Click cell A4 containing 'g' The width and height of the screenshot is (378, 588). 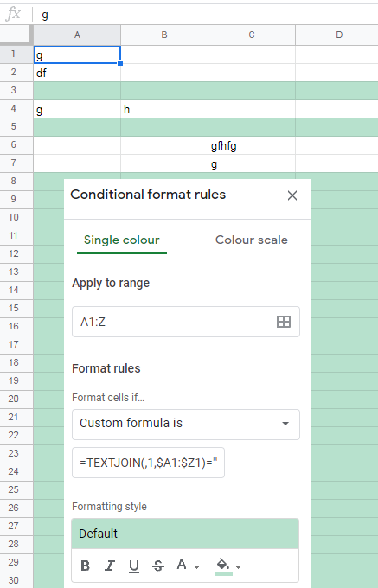pos(77,109)
